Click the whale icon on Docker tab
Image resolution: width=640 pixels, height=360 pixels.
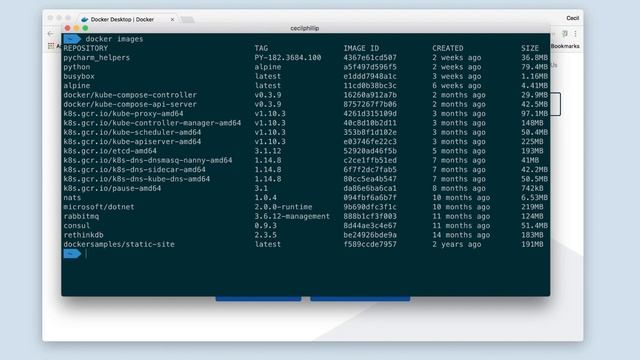[x=84, y=19]
